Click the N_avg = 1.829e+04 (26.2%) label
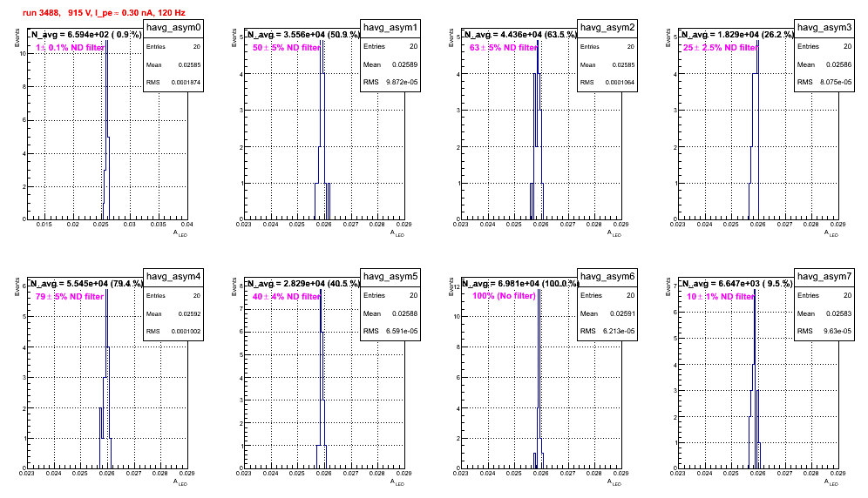The height and width of the screenshot is (498, 868). coord(737,34)
